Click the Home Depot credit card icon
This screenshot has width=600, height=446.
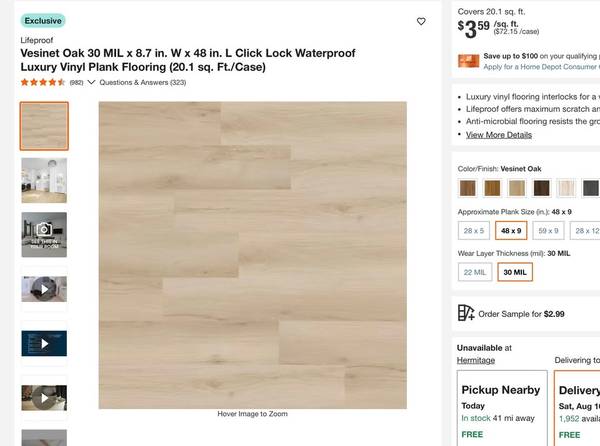(468, 61)
